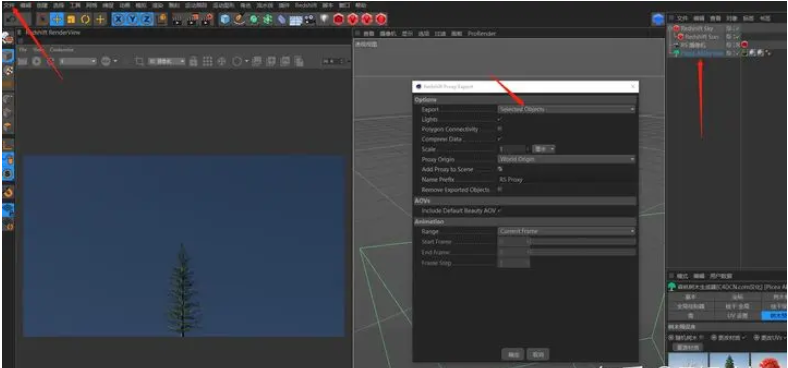Add a Cube primitive object

225,19
